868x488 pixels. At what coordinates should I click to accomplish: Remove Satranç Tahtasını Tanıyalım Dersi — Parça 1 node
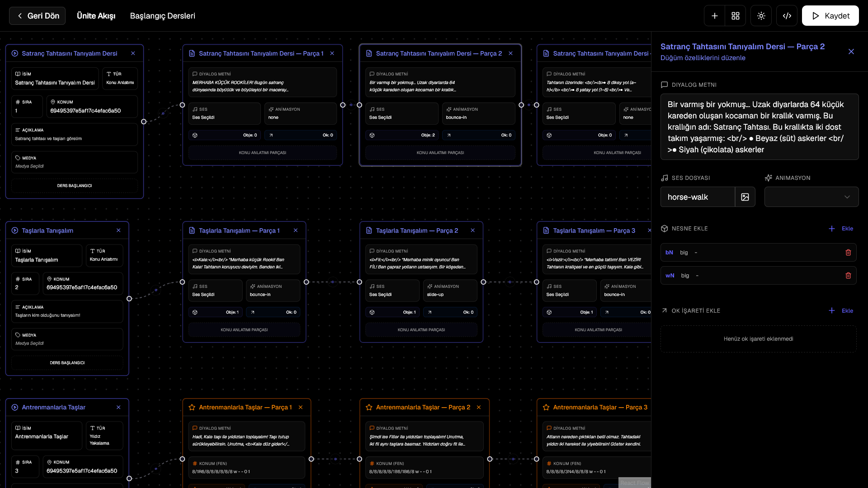332,53
